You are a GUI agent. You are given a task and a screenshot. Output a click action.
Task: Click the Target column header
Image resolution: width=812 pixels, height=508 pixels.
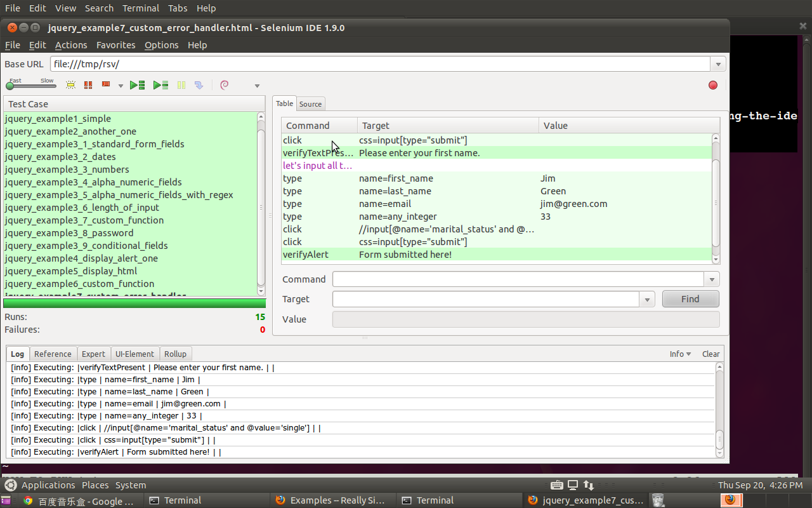pos(448,126)
